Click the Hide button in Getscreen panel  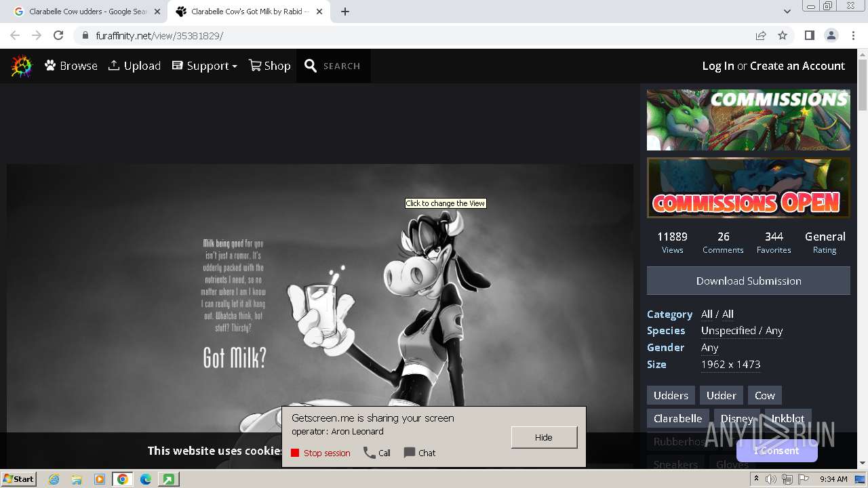[544, 437]
